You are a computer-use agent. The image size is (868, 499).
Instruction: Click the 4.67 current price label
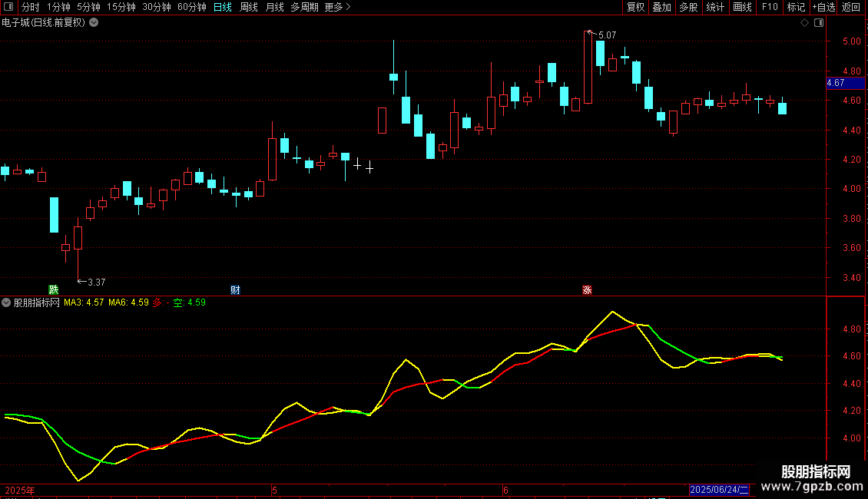[845, 83]
